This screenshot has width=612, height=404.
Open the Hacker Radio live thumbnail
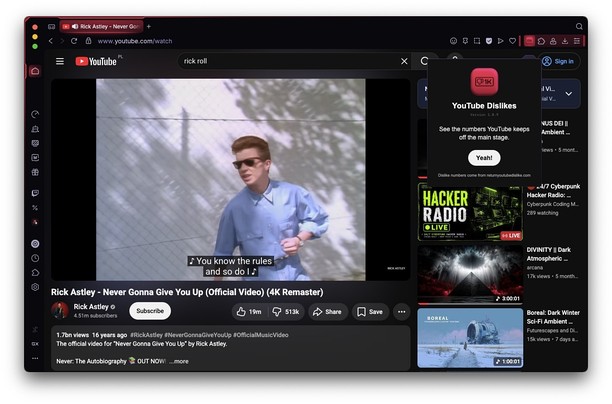pos(470,212)
